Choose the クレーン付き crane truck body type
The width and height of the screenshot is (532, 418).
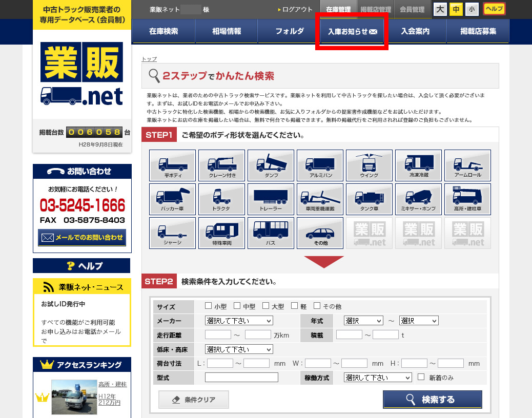point(221,165)
